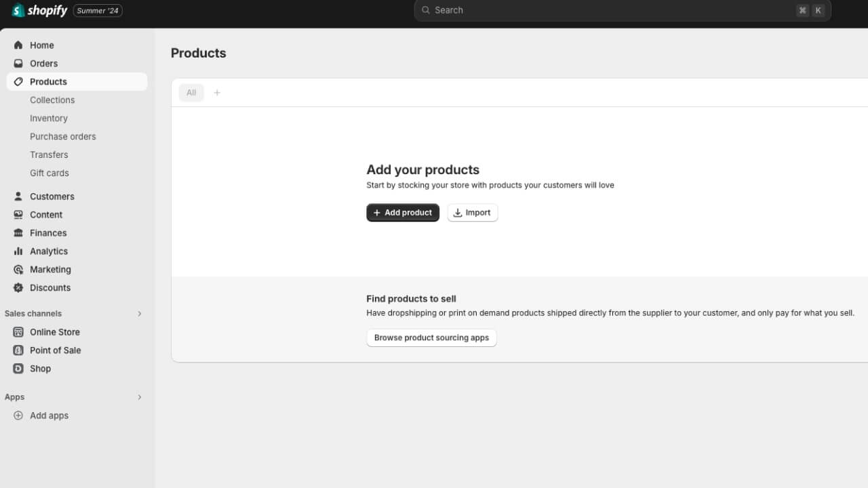Select Inventory under Products

point(48,118)
